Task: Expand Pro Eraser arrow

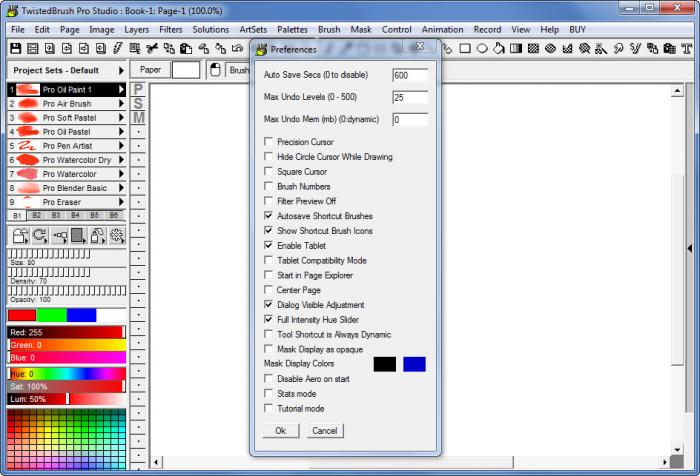Action: tap(121, 202)
